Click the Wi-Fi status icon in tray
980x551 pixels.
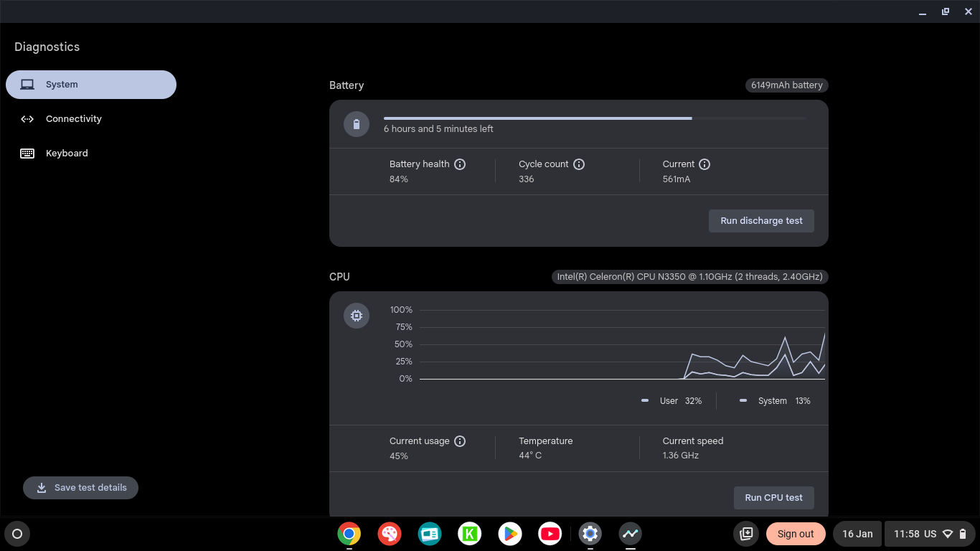(x=948, y=534)
